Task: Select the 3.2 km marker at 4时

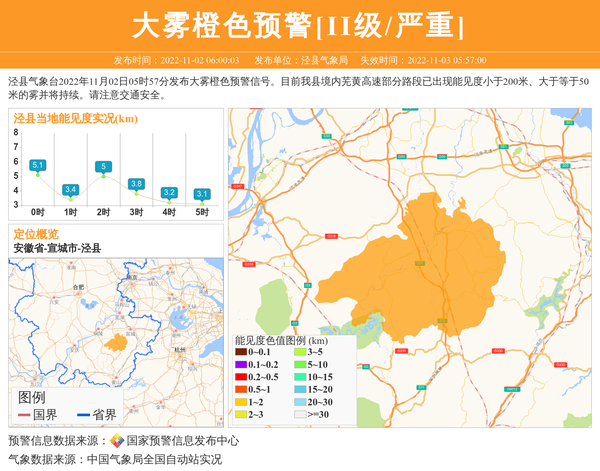Action: (169, 192)
